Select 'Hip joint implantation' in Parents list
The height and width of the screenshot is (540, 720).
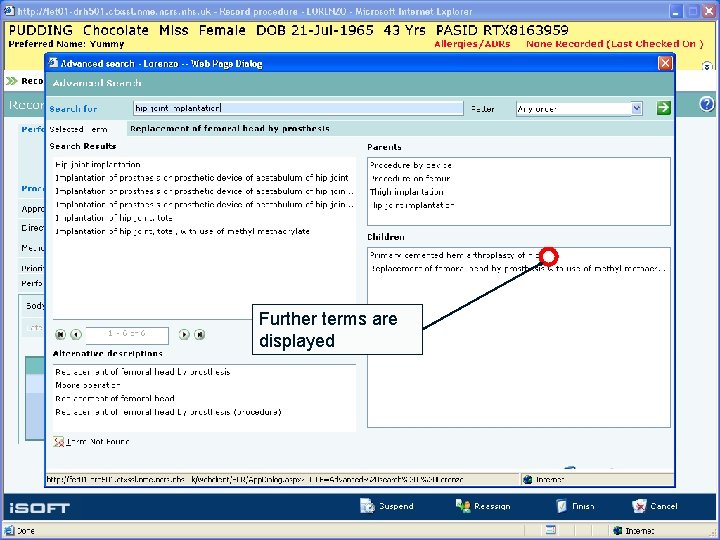(x=412, y=205)
